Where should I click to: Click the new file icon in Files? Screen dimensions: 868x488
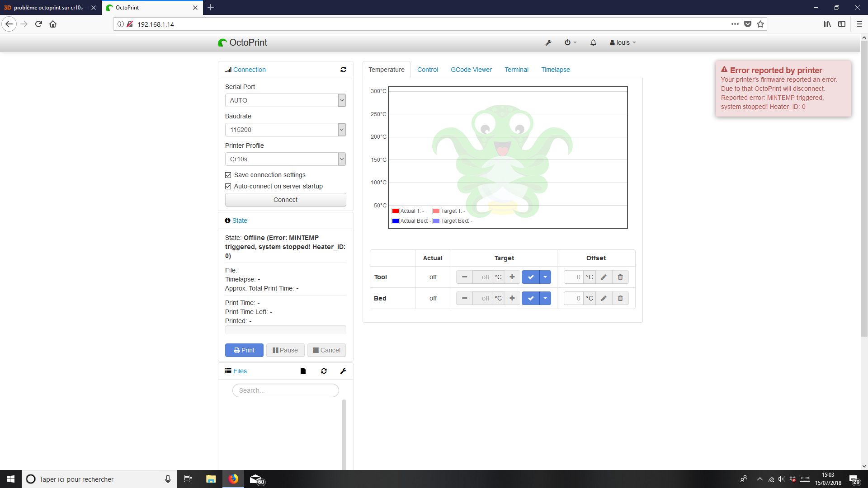tap(303, 371)
